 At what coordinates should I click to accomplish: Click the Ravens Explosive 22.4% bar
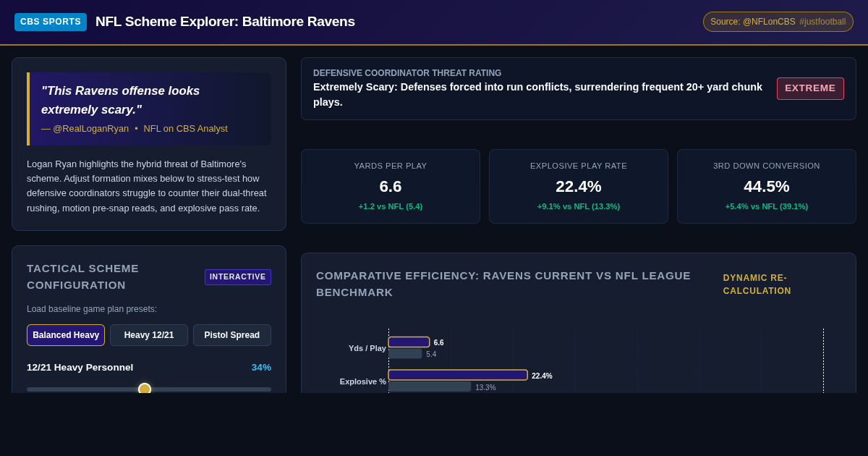tap(458, 375)
